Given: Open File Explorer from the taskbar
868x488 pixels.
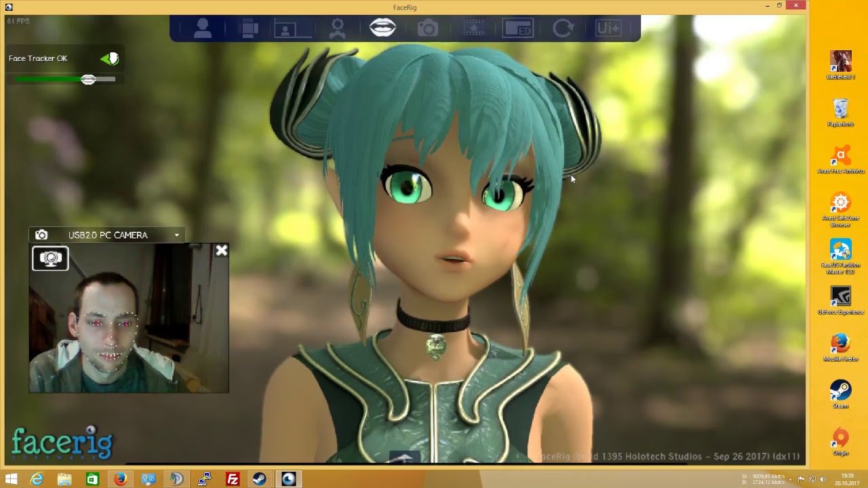Looking at the screenshot, I should [64, 479].
